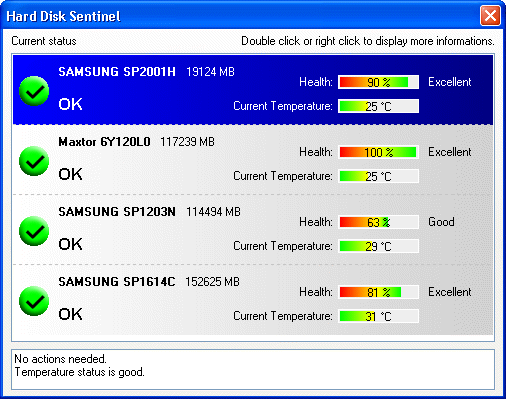Click the Excellent rating of SAMSUNG SP1614C
The width and height of the screenshot is (506, 399).
coord(450,292)
